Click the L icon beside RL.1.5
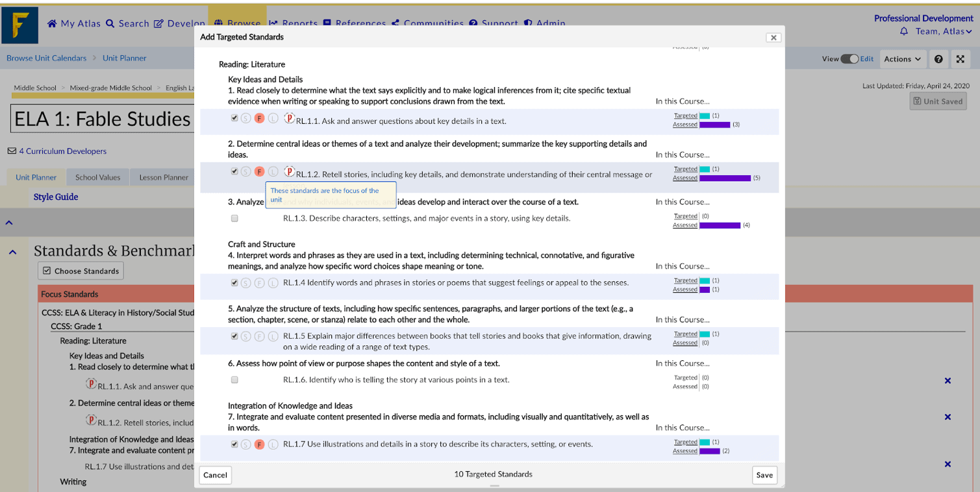Image resolution: width=980 pixels, height=492 pixels. pyautogui.click(x=273, y=336)
